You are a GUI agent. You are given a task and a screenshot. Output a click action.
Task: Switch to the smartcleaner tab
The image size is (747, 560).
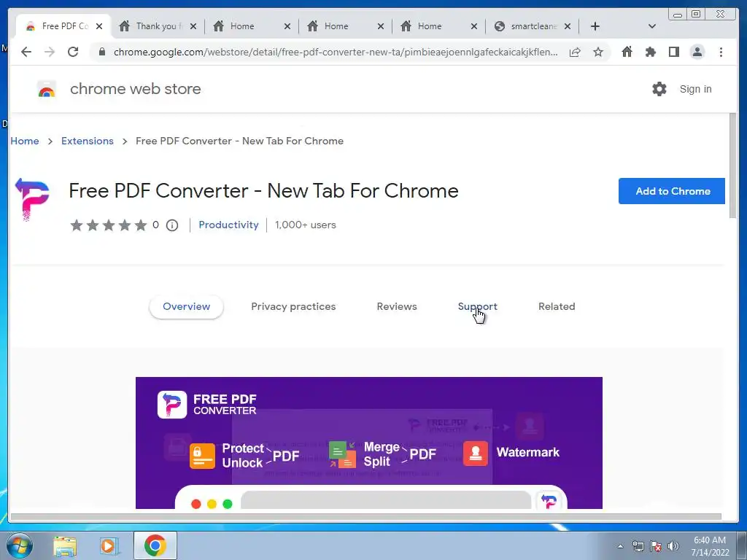tap(532, 26)
